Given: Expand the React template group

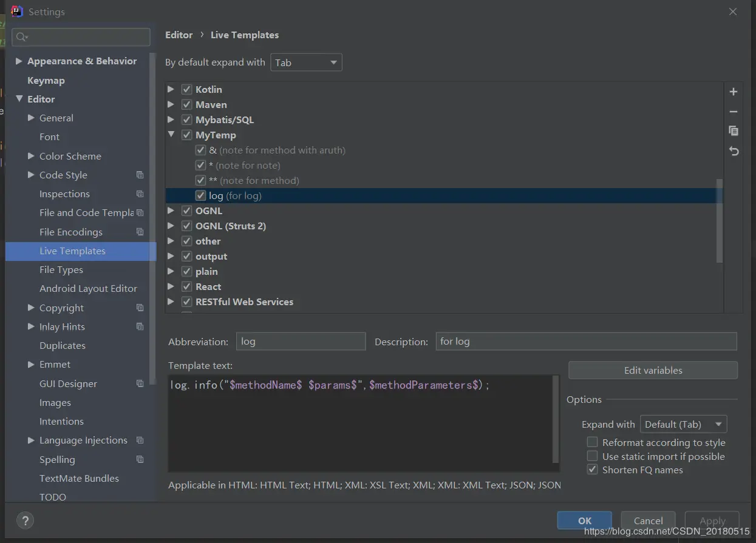Looking at the screenshot, I should pyautogui.click(x=171, y=286).
